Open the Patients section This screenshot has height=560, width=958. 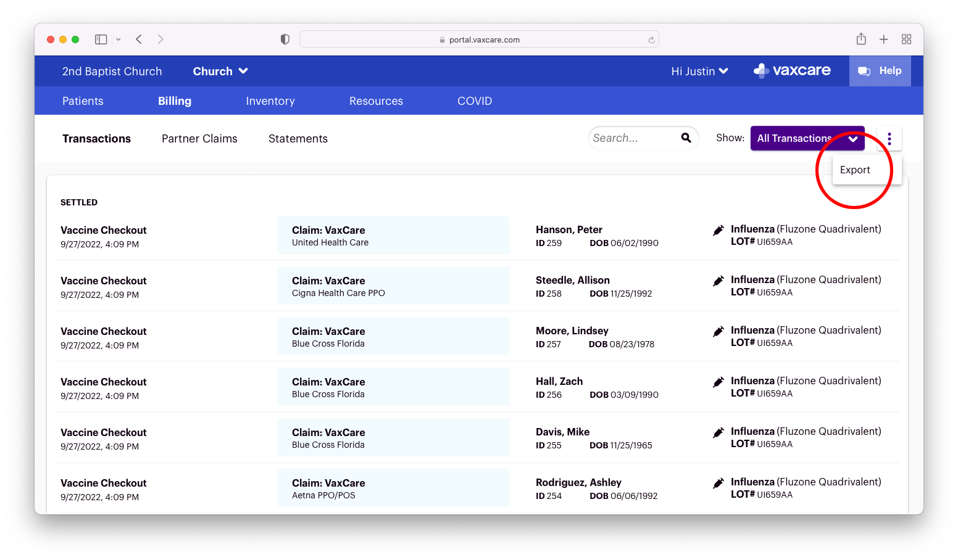tap(83, 101)
